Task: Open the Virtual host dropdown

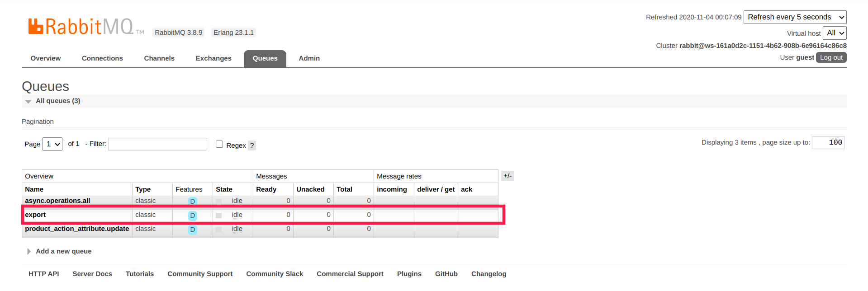Action: 834,33
